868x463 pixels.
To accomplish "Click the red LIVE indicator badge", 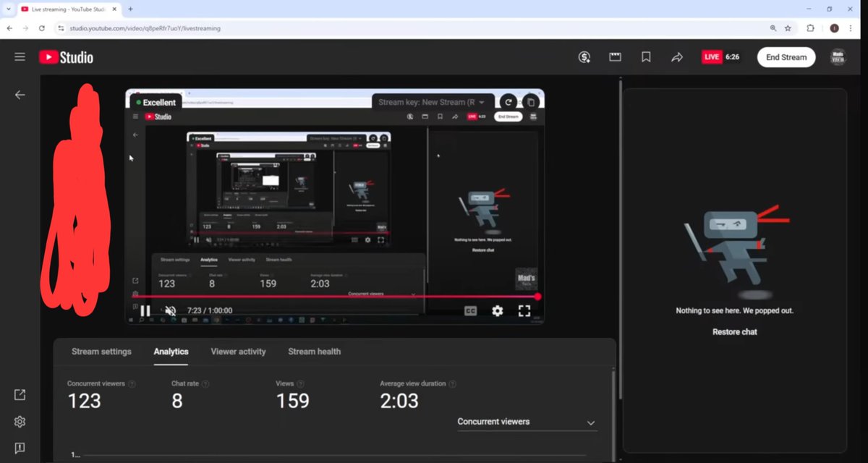I will [712, 57].
